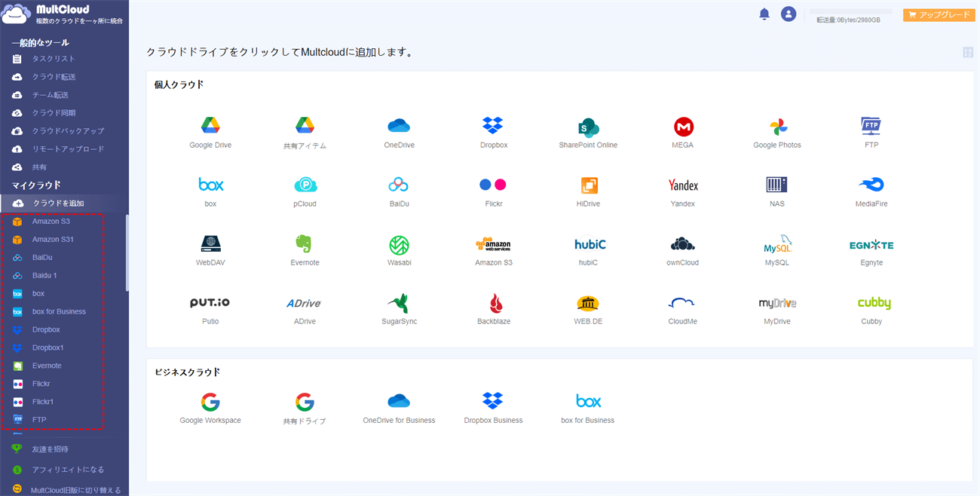Add ADrive cloud drive
The image size is (980, 496).
tap(304, 303)
